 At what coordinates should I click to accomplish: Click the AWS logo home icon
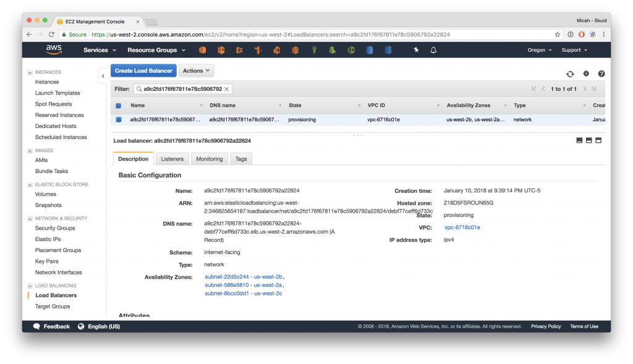54,49
